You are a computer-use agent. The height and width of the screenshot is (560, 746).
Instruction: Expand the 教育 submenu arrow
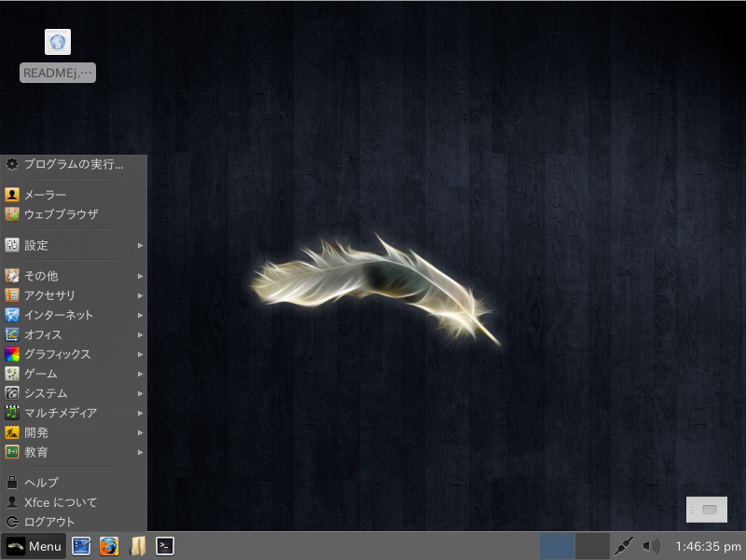tap(141, 453)
